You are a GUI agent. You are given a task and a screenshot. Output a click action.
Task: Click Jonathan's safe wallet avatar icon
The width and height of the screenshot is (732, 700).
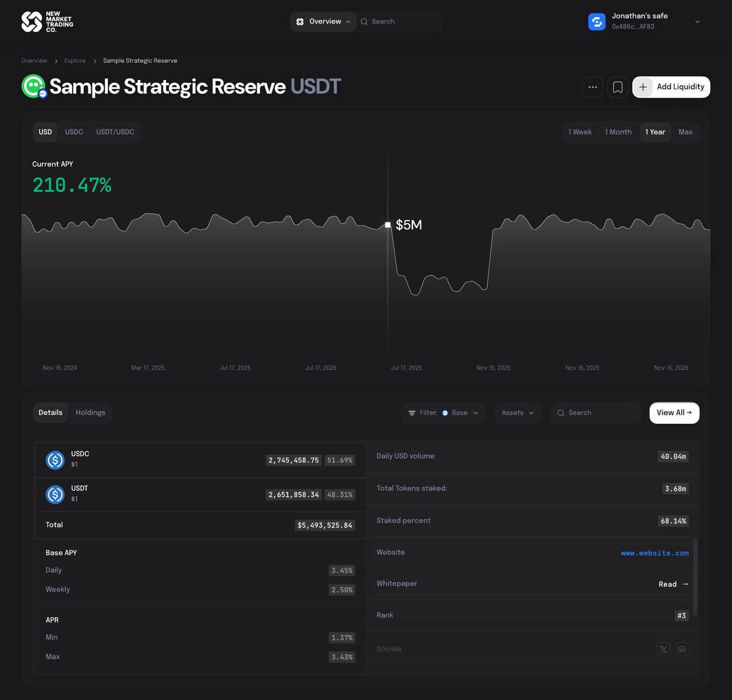597,21
